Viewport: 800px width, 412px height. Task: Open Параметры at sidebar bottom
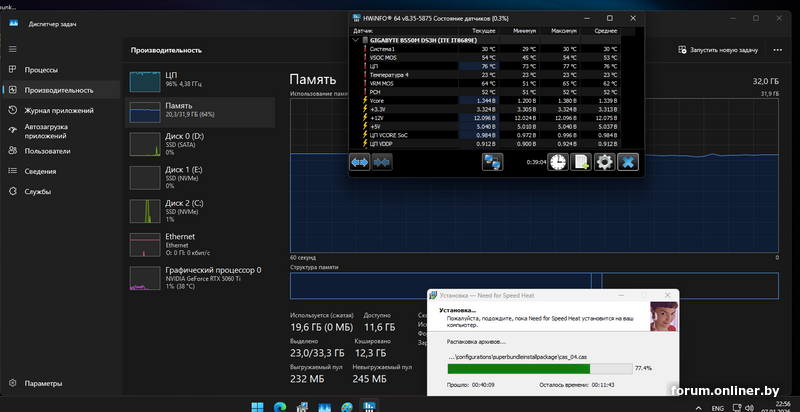44,383
